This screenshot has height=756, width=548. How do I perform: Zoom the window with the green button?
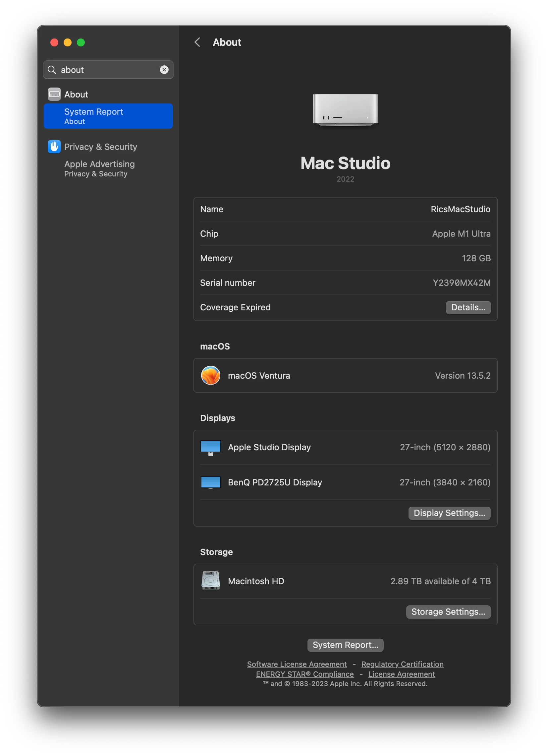pyautogui.click(x=81, y=42)
